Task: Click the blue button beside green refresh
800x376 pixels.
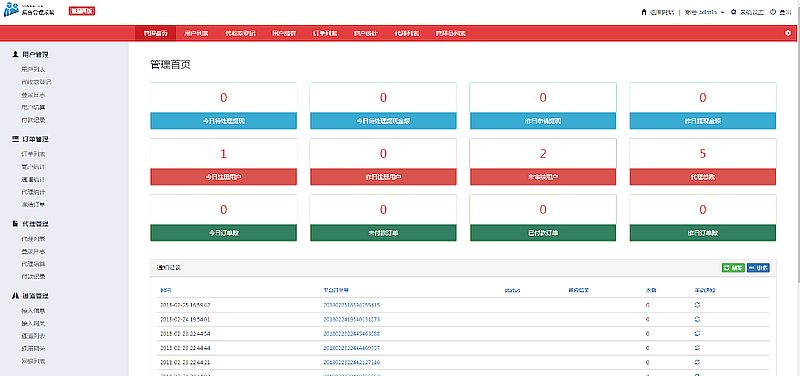Action: [759, 268]
